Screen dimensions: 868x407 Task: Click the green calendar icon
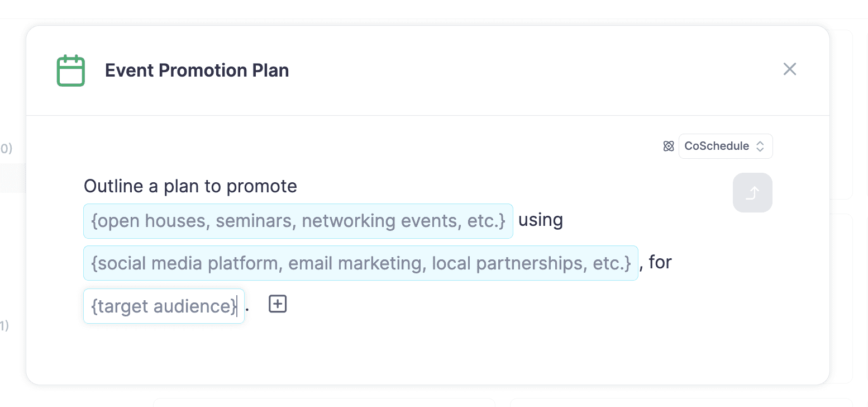(71, 70)
